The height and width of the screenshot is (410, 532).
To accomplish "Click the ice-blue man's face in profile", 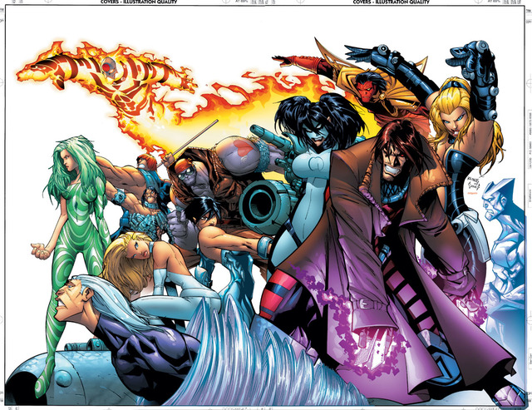I will point(494,205).
